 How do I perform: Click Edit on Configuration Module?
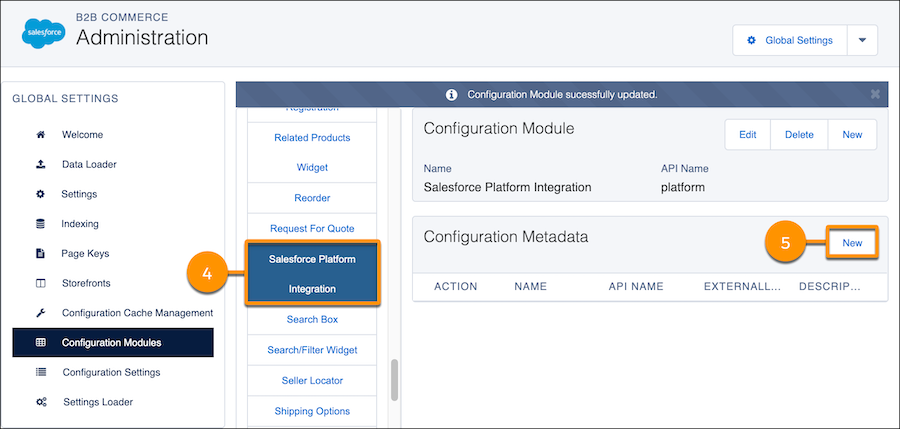point(747,134)
